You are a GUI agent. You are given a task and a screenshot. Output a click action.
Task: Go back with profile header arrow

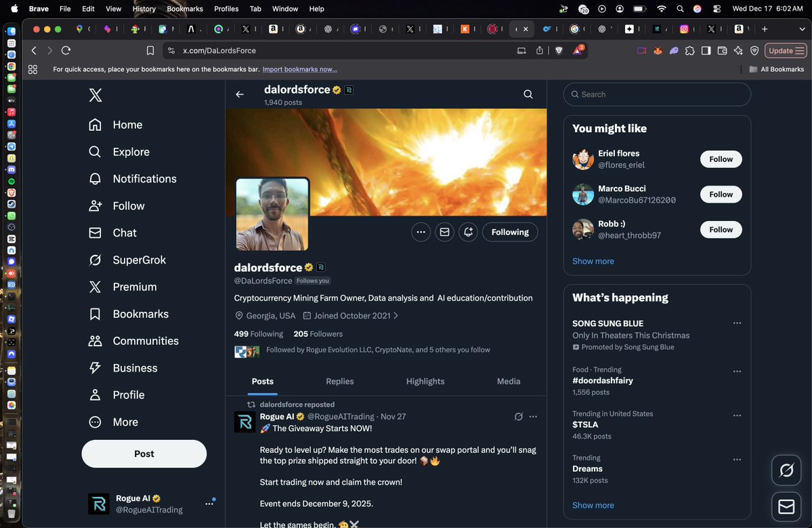click(x=240, y=94)
